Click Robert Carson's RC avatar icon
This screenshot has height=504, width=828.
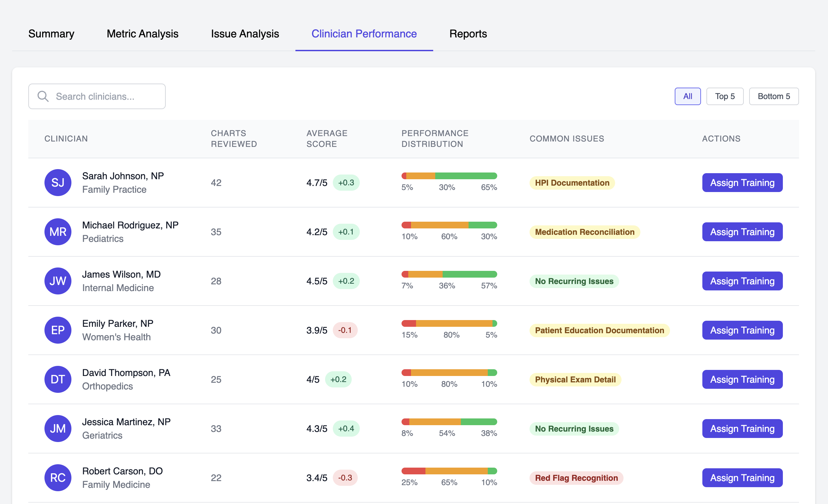pyautogui.click(x=58, y=477)
